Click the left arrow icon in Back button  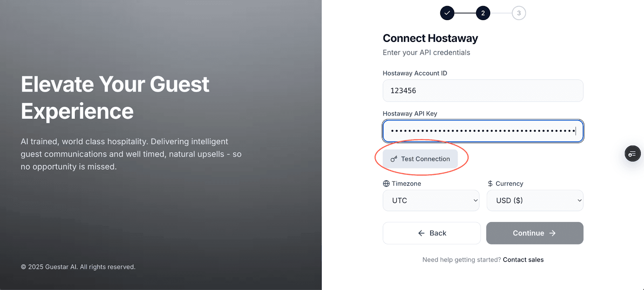(421, 233)
